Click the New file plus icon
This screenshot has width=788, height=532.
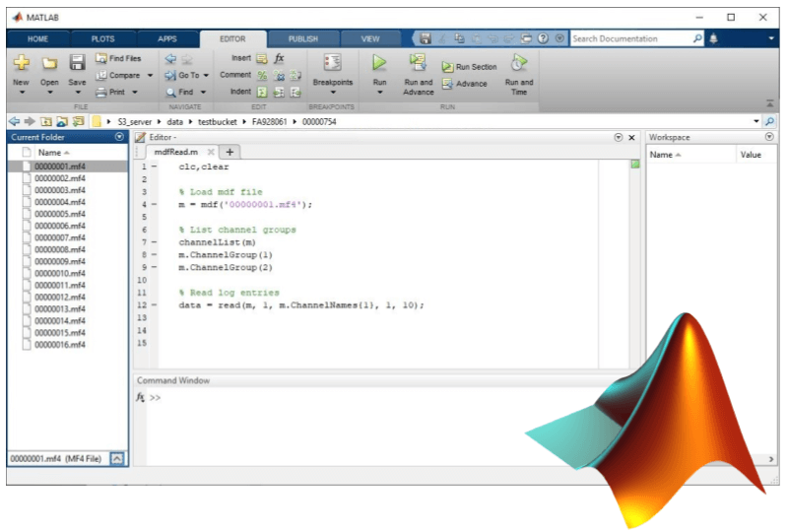(x=21, y=63)
